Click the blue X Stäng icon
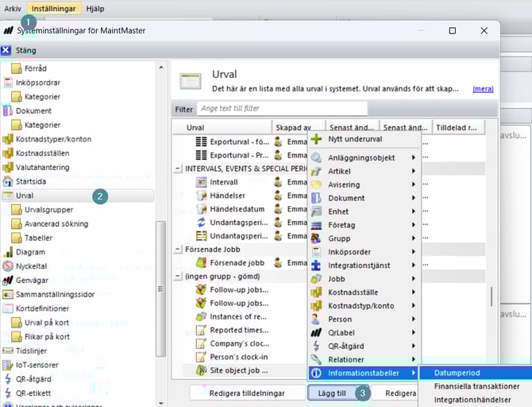The width and height of the screenshot is (532, 407). pos(6,49)
